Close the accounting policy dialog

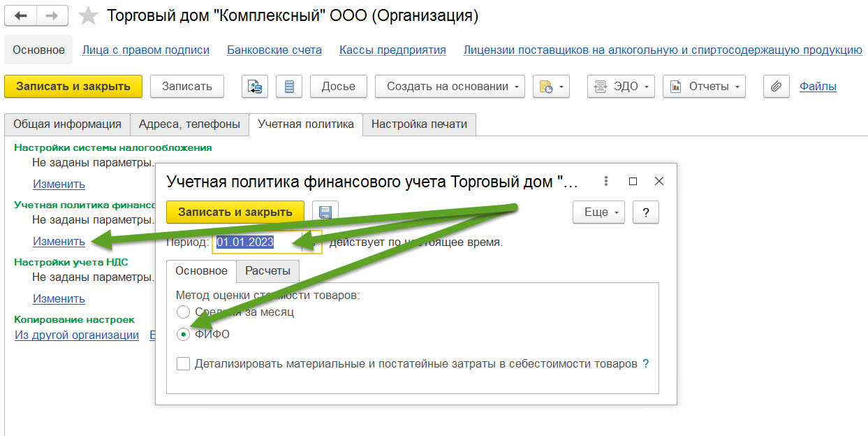click(x=659, y=181)
